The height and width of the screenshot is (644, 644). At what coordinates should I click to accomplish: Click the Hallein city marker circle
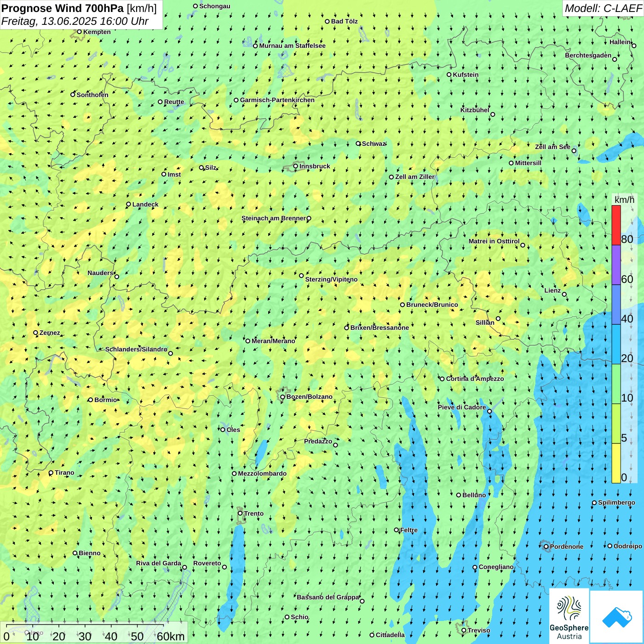tap(634, 46)
